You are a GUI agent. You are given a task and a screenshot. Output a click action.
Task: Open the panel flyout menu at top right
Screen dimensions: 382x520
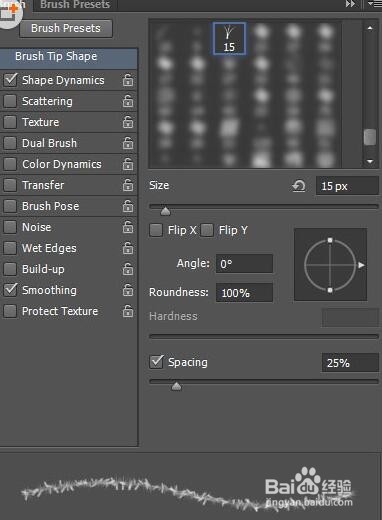374,4
